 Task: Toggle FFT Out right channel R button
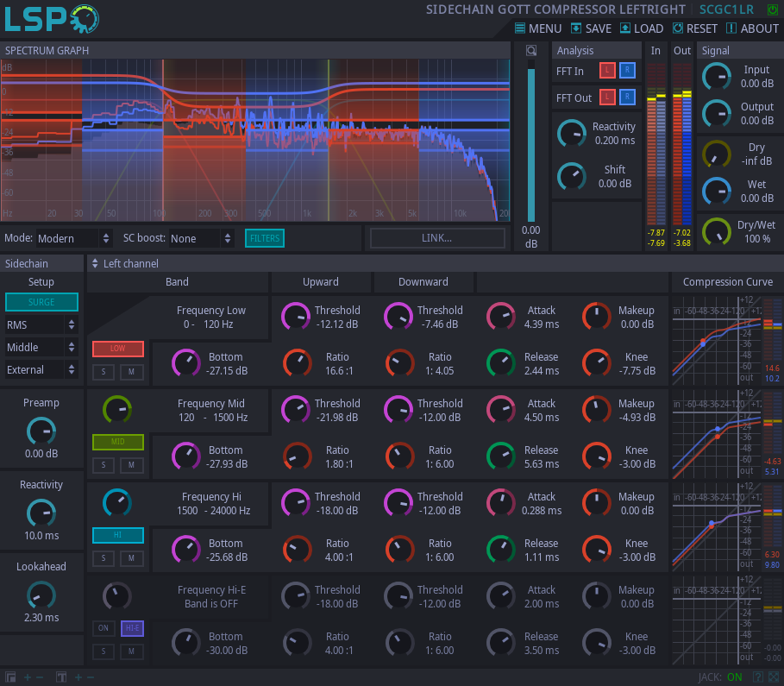point(627,97)
